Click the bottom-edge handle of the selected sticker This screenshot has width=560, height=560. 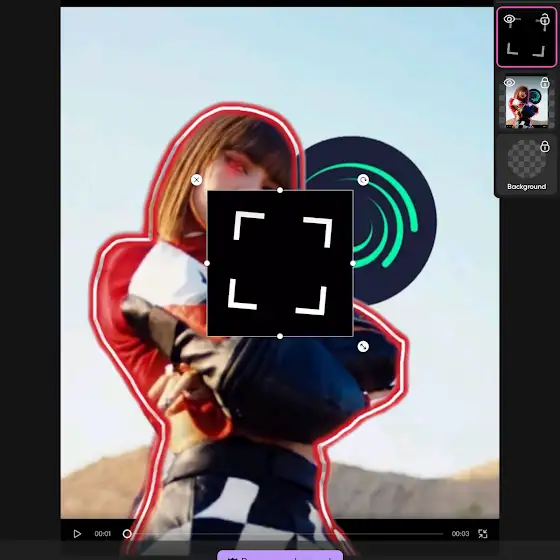280,336
